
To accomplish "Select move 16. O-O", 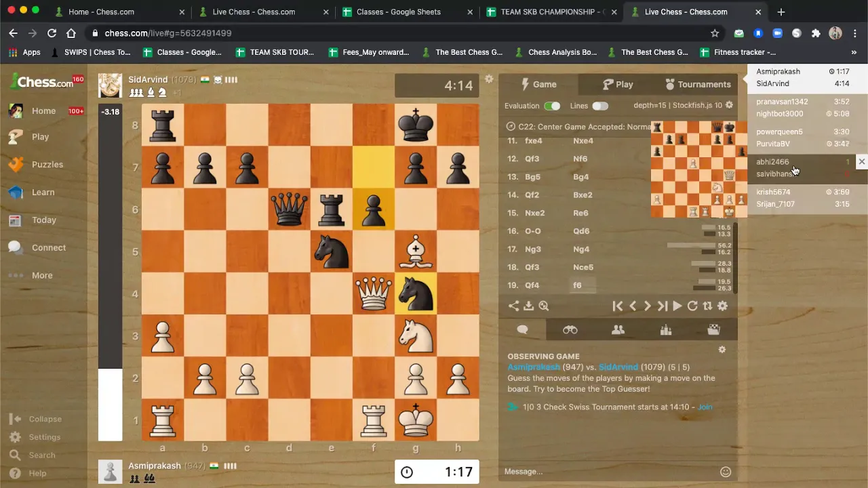I will (533, 231).
